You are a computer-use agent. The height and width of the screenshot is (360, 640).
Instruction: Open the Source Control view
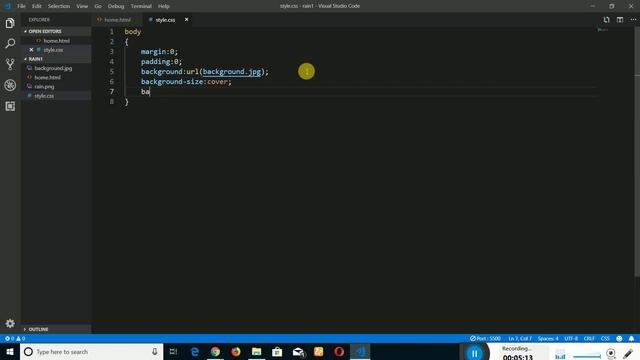[10, 64]
